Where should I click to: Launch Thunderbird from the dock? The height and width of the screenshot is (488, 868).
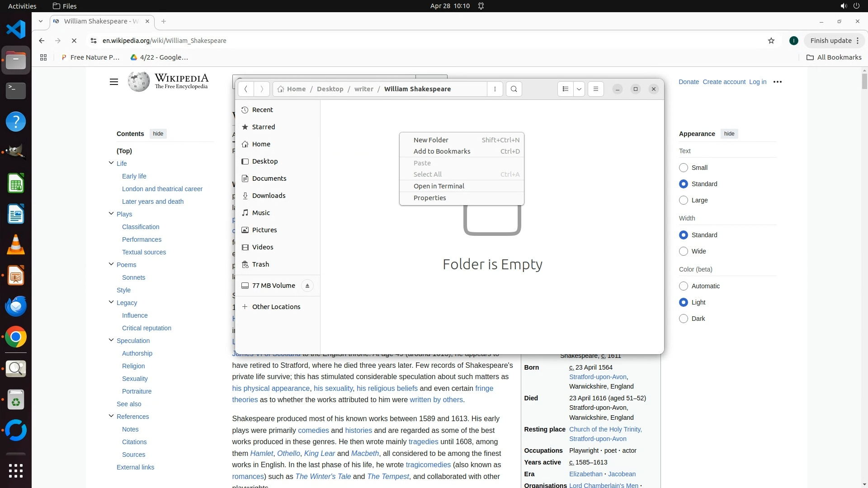(16, 306)
